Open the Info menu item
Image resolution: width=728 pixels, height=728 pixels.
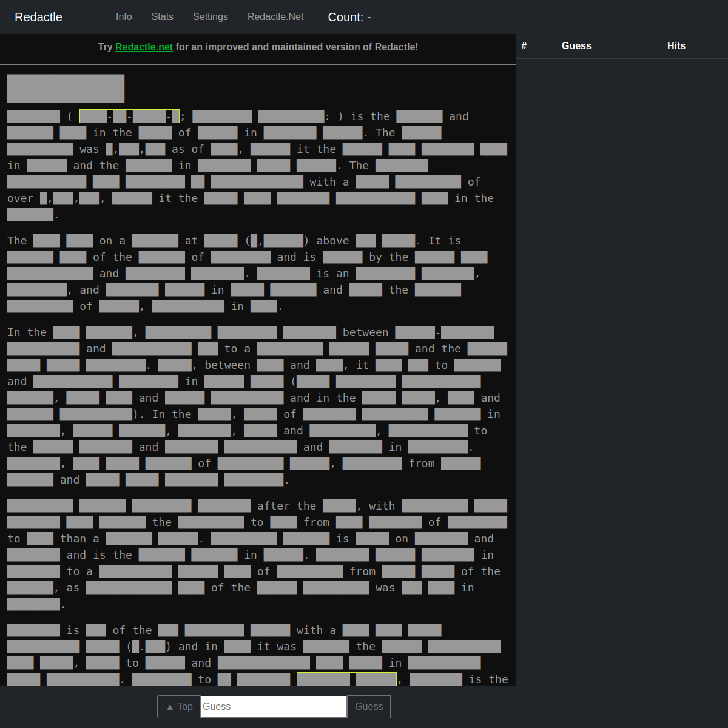point(124,17)
